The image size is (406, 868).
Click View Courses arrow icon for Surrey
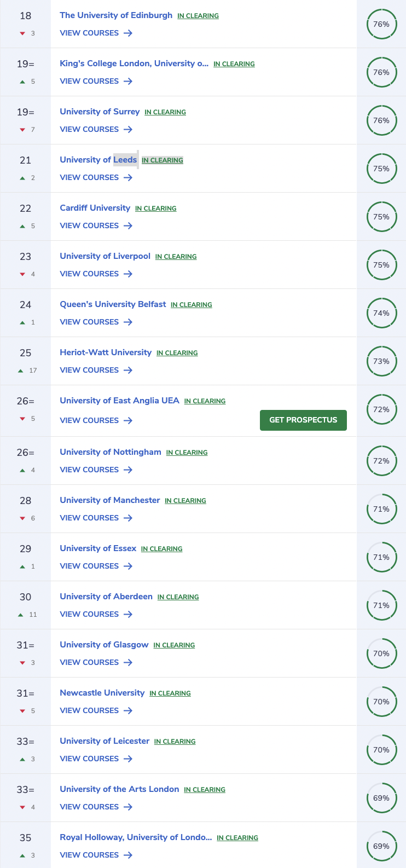pyautogui.click(x=128, y=130)
